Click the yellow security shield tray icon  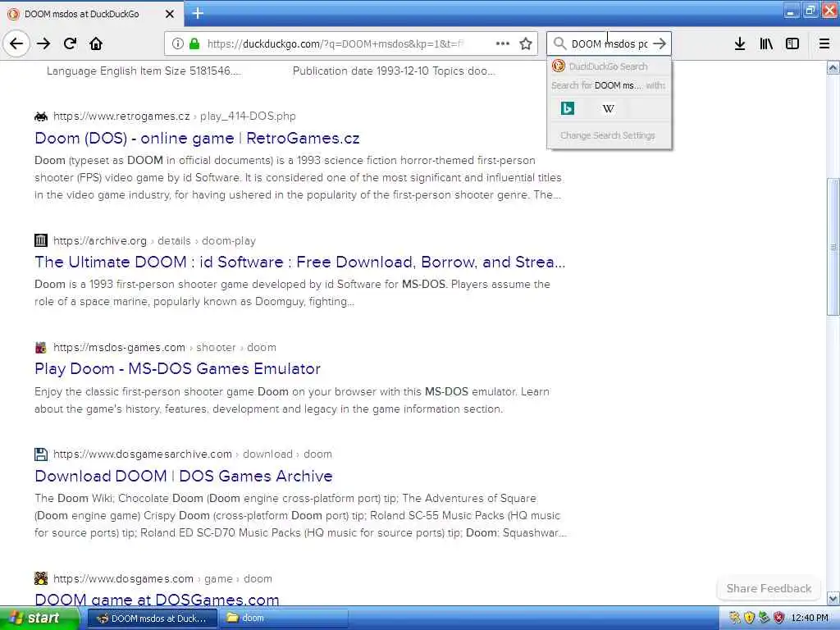tap(749, 618)
